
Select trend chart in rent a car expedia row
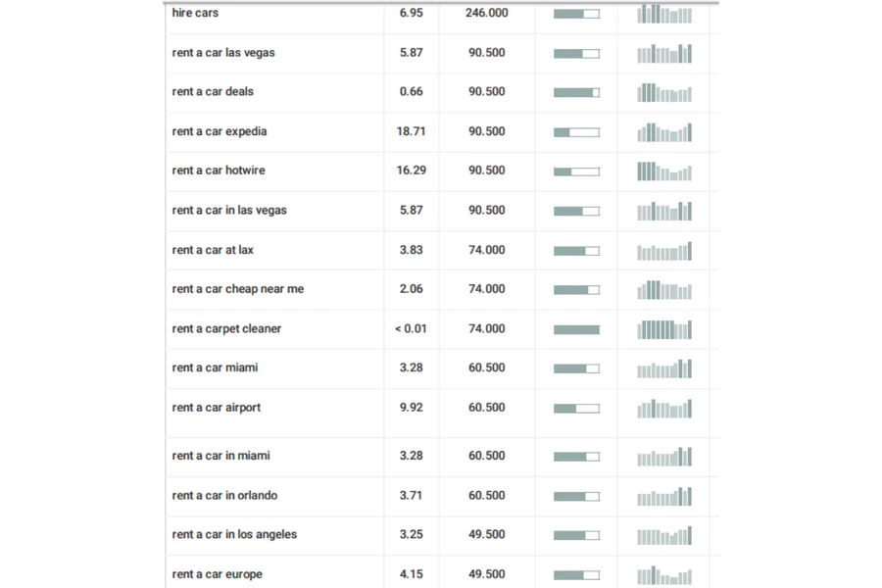click(x=664, y=132)
